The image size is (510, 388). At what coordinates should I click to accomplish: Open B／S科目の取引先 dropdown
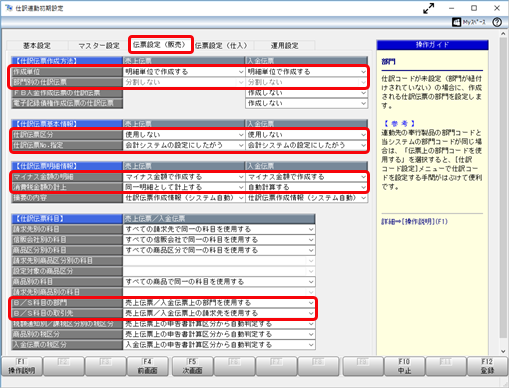(219, 313)
